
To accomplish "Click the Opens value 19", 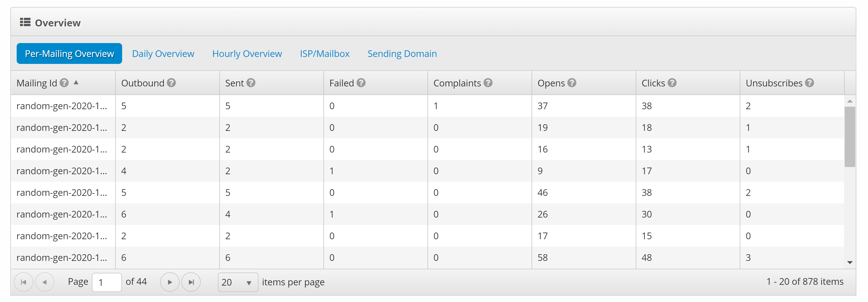I will point(542,128).
